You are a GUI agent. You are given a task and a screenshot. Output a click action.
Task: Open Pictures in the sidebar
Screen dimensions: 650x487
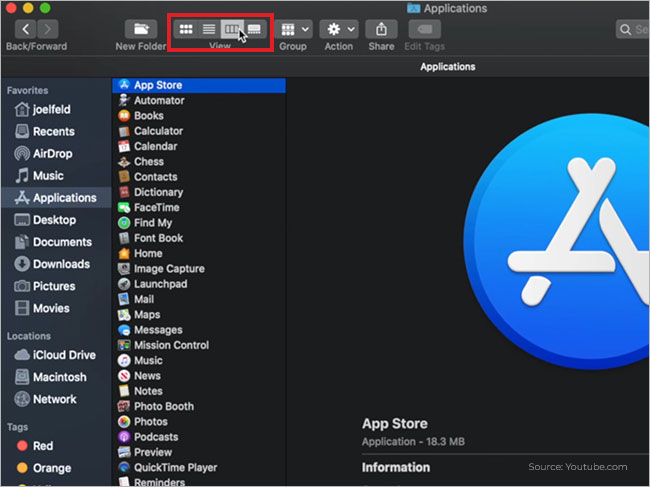(56, 286)
